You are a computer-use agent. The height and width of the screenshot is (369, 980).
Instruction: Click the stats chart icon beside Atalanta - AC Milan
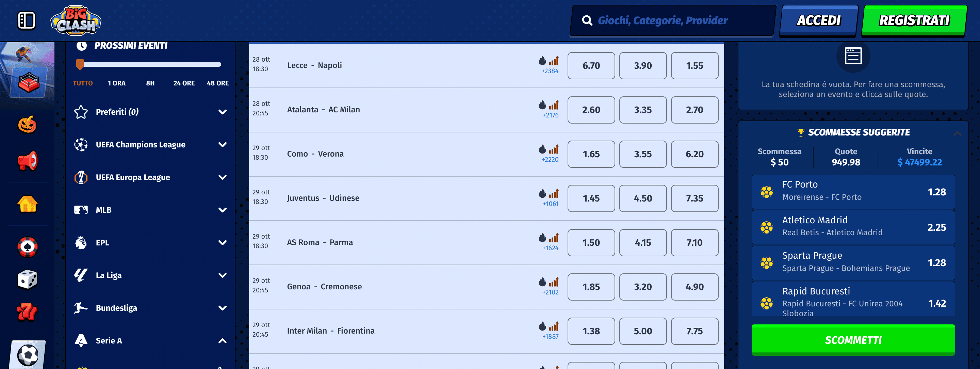[x=555, y=105]
